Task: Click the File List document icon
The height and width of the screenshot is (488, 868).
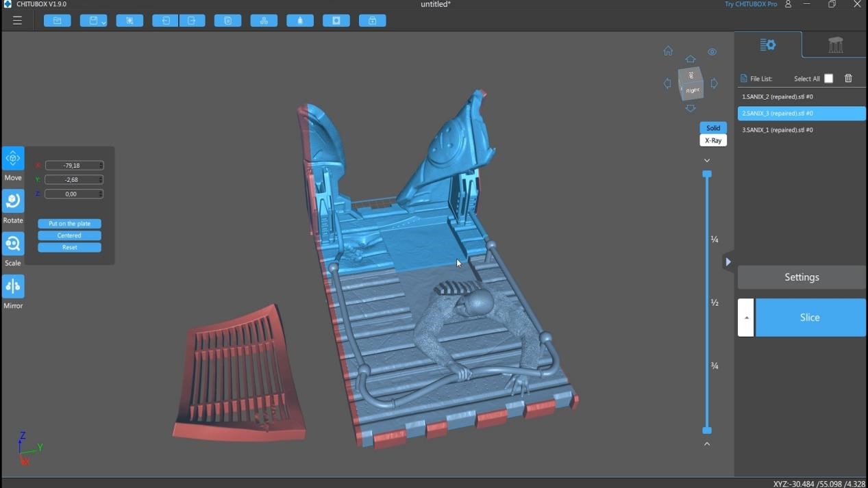Action: pyautogui.click(x=744, y=79)
